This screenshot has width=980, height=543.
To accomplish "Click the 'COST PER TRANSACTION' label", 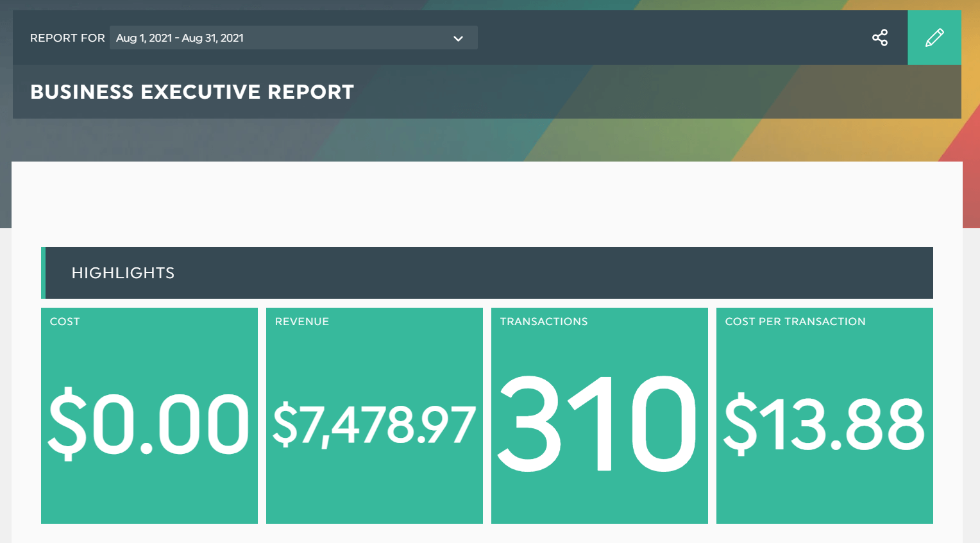I will [x=795, y=321].
